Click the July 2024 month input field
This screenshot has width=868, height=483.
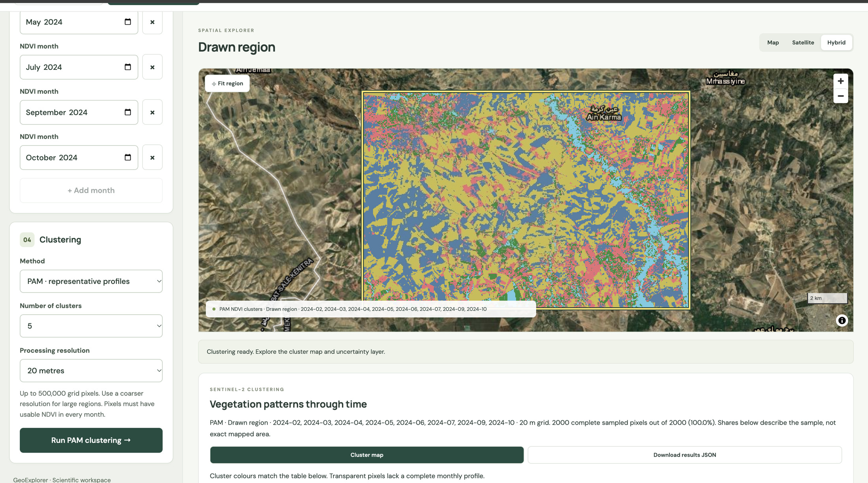tap(79, 67)
